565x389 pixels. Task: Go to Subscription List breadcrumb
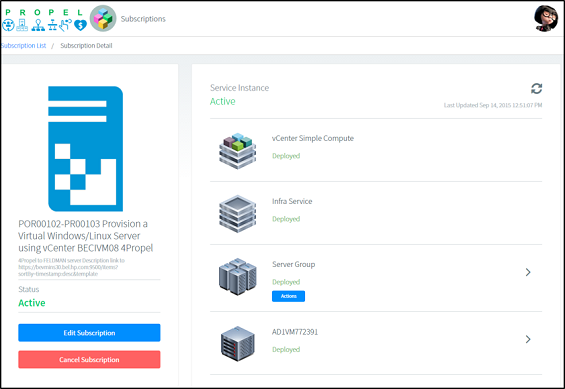(x=23, y=46)
